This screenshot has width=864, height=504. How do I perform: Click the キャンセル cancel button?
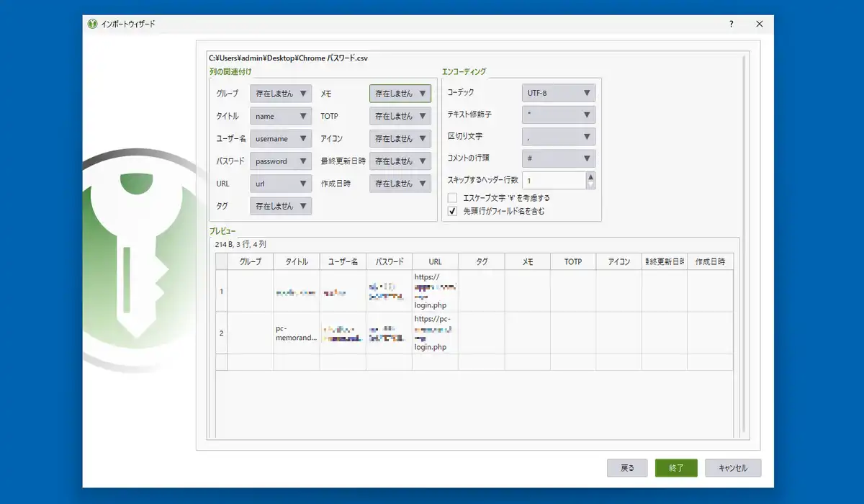click(x=733, y=468)
